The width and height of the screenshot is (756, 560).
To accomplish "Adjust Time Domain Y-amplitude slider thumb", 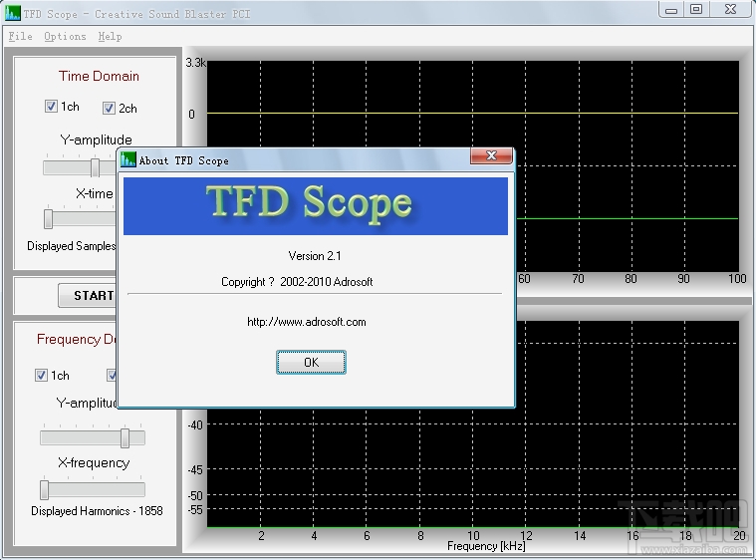I will coord(95,167).
